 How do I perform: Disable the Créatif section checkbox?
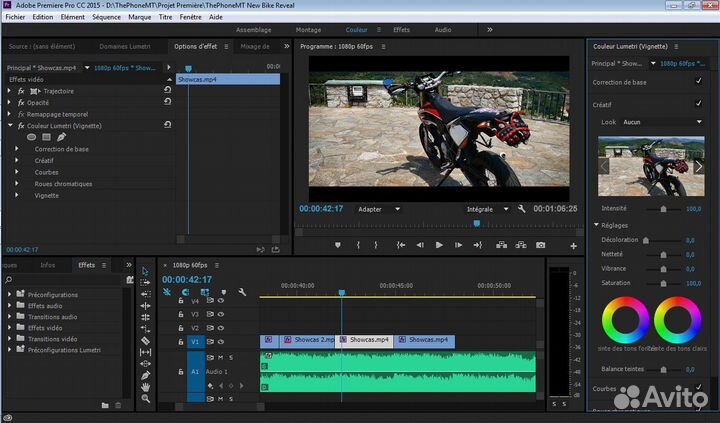(x=699, y=103)
